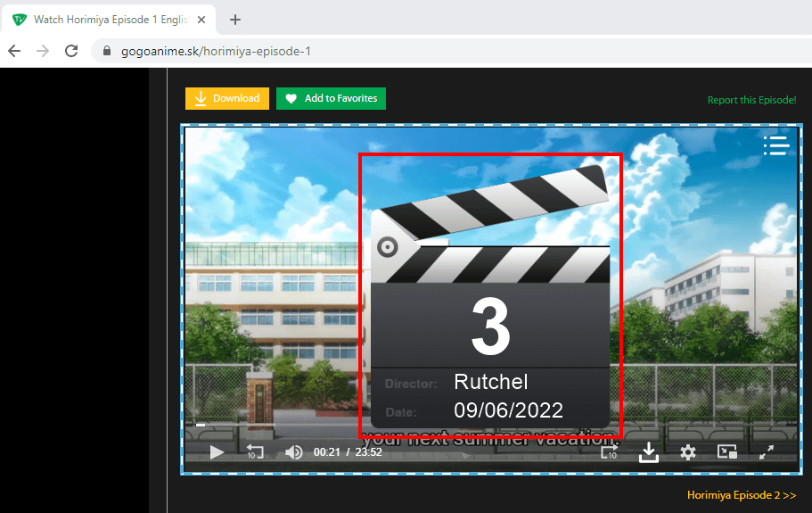Click the 00:21 elapsed time display
Image resolution: width=812 pixels, height=513 pixels.
point(327,452)
